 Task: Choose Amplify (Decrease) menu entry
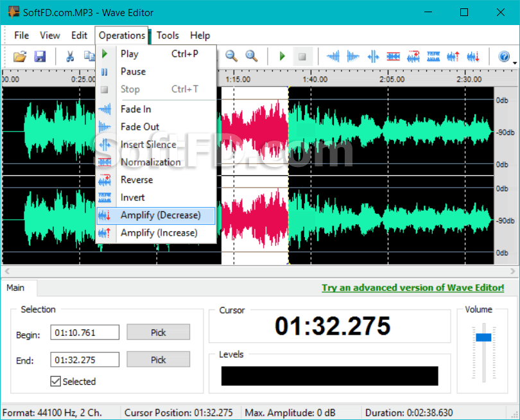point(156,215)
